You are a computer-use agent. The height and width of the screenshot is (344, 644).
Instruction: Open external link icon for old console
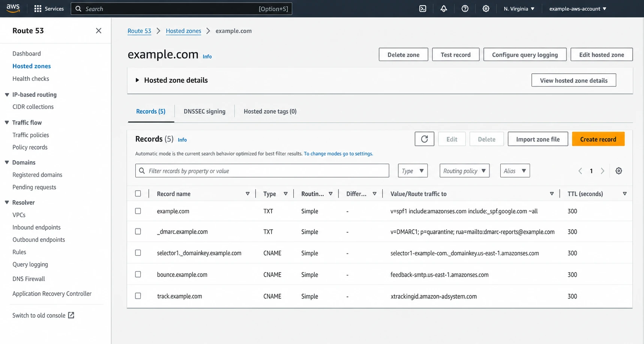(x=71, y=315)
